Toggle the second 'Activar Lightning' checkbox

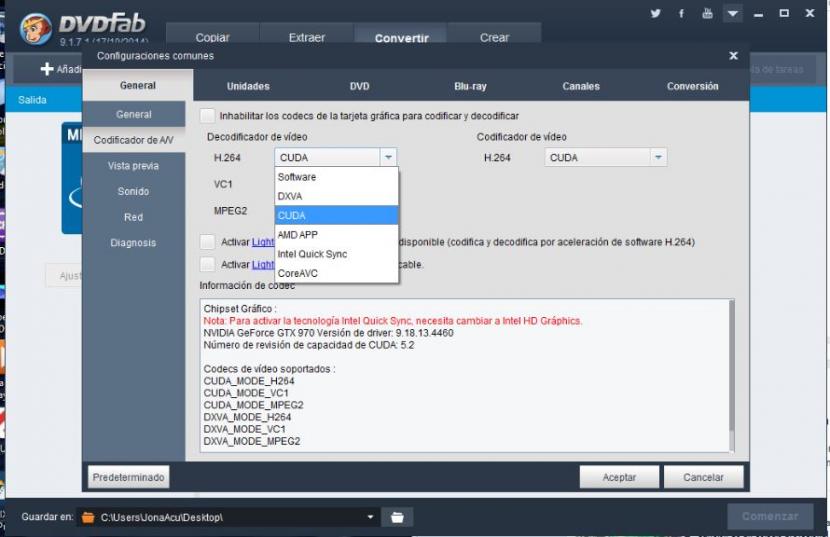(207, 265)
